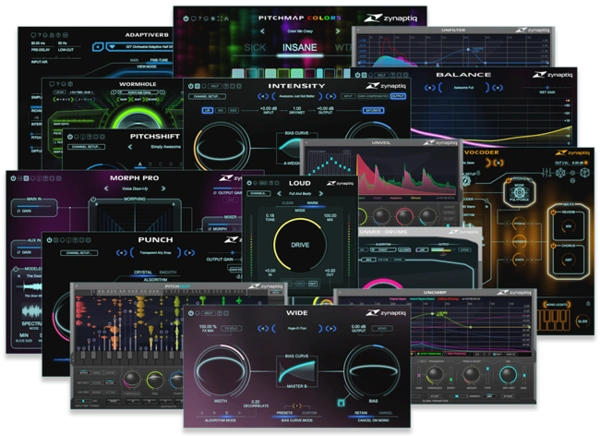
Task: Open the INTENSITY preset name list
Action: click(x=297, y=96)
